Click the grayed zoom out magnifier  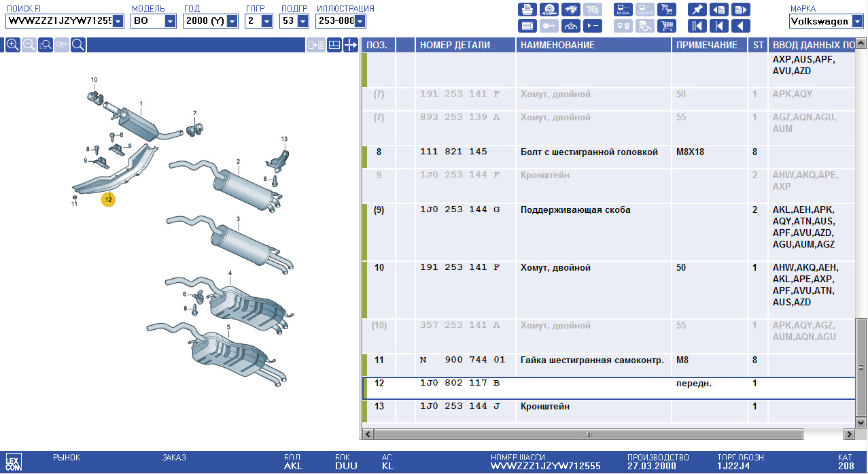[x=29, y=45]
